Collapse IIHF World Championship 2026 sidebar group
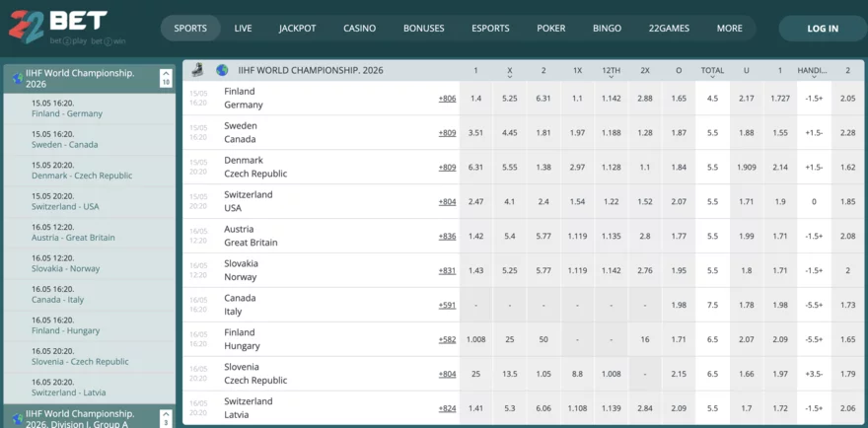 [x=165, y=78]
